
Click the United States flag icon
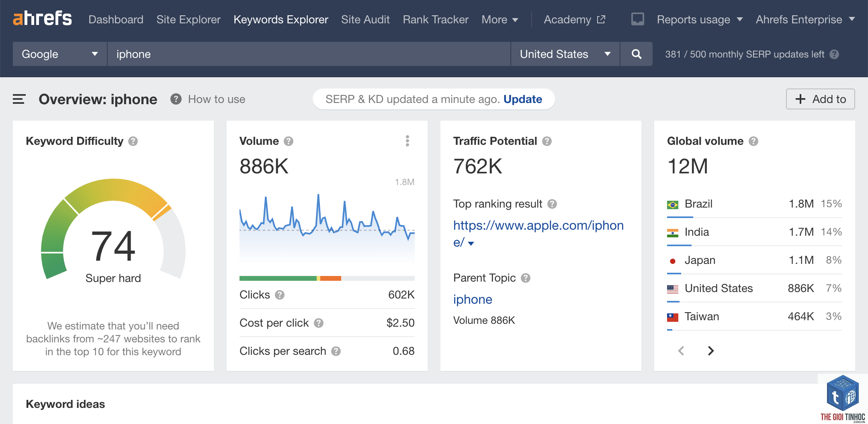[x=673, y=289]
